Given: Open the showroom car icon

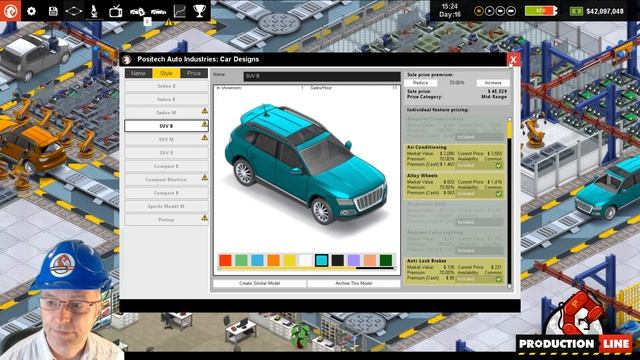Looking at the screenshot, I should click(x=158, y=11).
